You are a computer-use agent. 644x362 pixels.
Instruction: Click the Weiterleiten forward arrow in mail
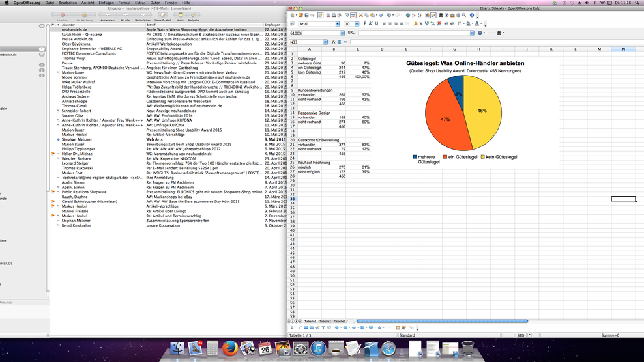pyautogui.click(x=143, y=15)
